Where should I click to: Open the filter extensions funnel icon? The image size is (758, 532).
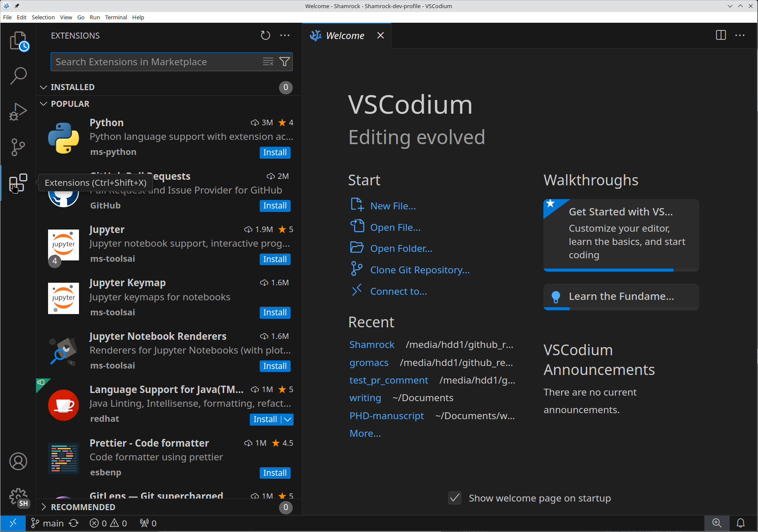pos(285,62)
